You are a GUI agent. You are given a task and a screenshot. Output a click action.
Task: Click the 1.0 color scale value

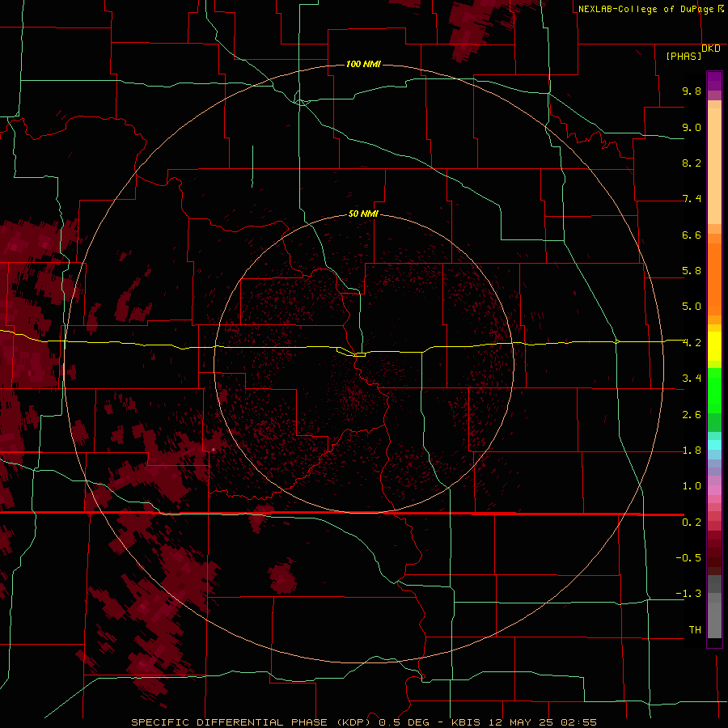[x=692, y=486]
